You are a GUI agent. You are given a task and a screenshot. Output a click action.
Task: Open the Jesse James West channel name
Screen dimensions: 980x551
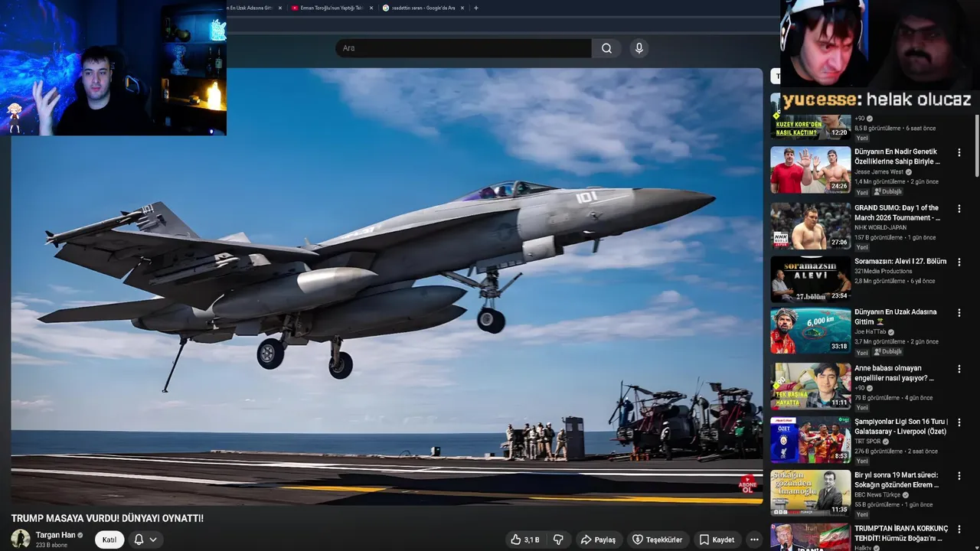point(880,172)
